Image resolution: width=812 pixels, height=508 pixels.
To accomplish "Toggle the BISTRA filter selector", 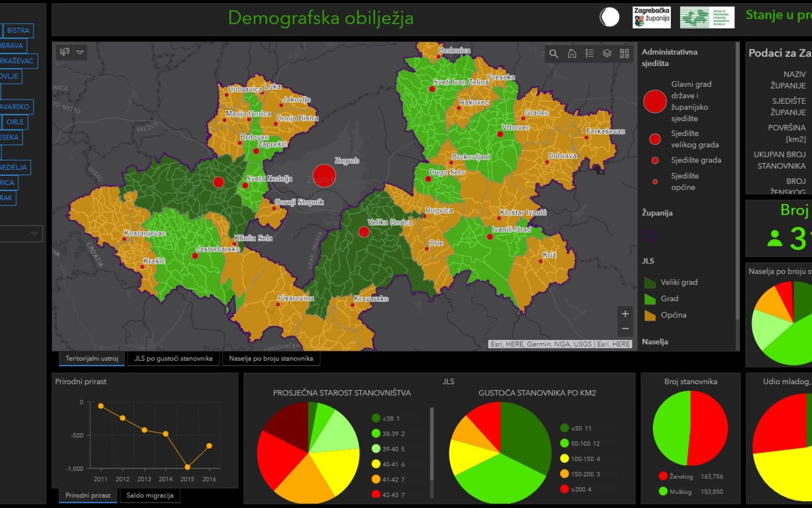I will pos(18,30).
